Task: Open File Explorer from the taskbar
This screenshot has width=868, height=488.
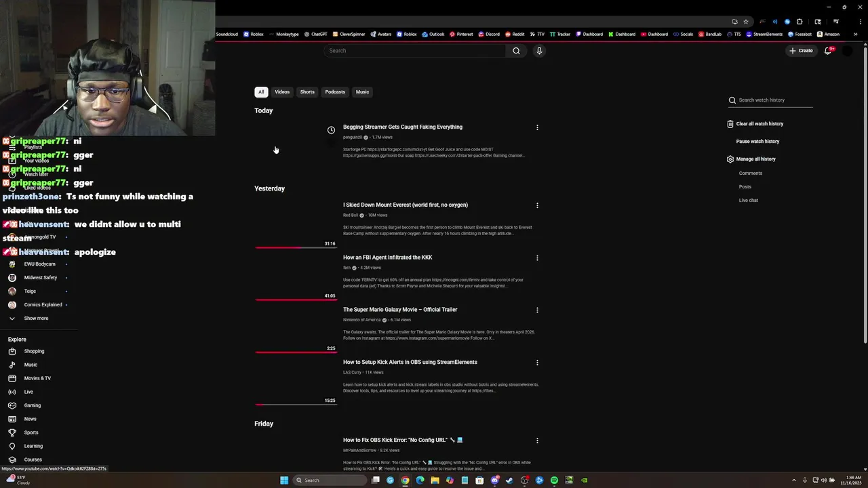Action: (435, 481)
